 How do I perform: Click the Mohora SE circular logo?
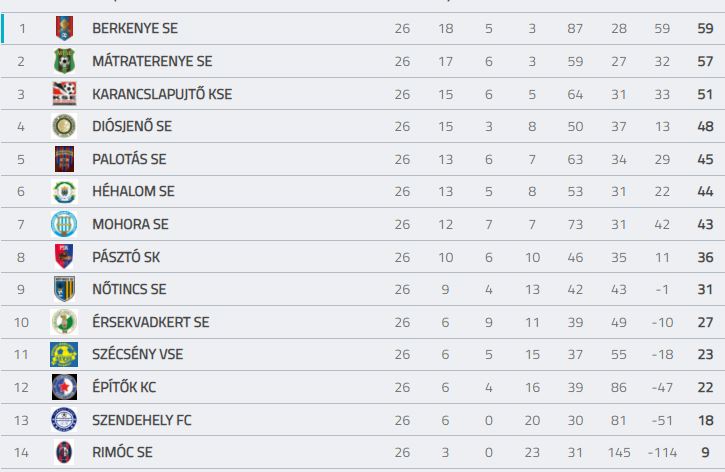(64, 224)
